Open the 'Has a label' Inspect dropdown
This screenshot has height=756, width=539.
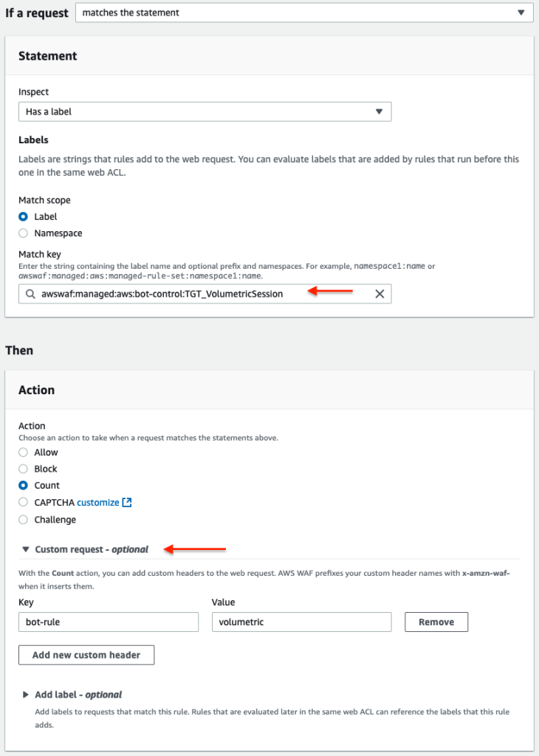pos(203,111)
